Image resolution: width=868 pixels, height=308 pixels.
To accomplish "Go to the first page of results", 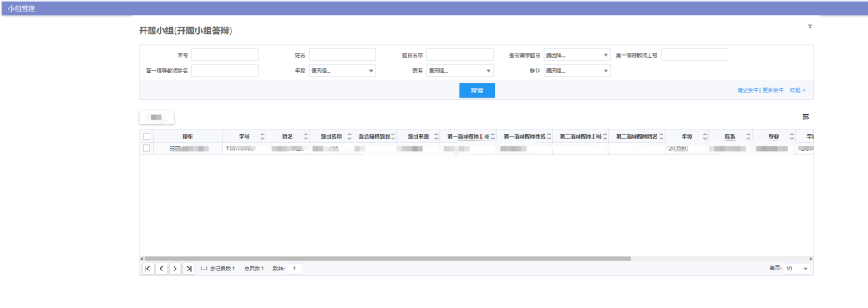I will tap(147, 269).
